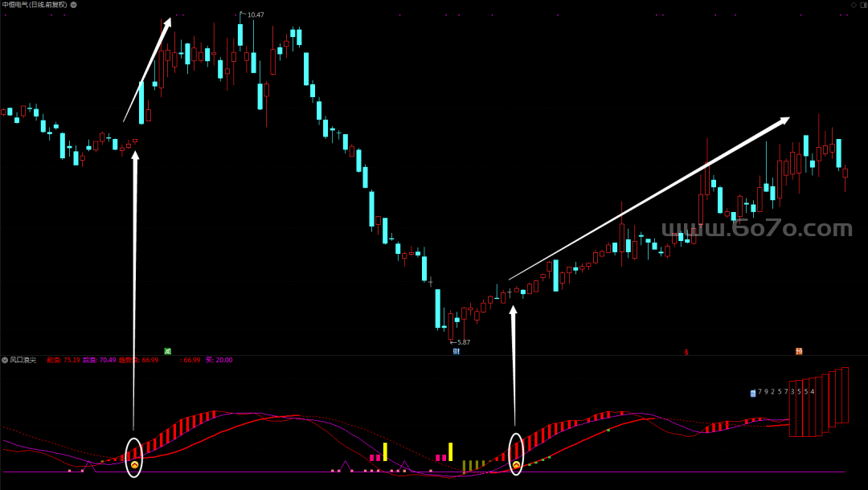Viewport: 868px width, 490px height.
Task: Collapse the 风口浪尖 indicator panel arrow
Action: pyautogui.click(x=5, y=360)
